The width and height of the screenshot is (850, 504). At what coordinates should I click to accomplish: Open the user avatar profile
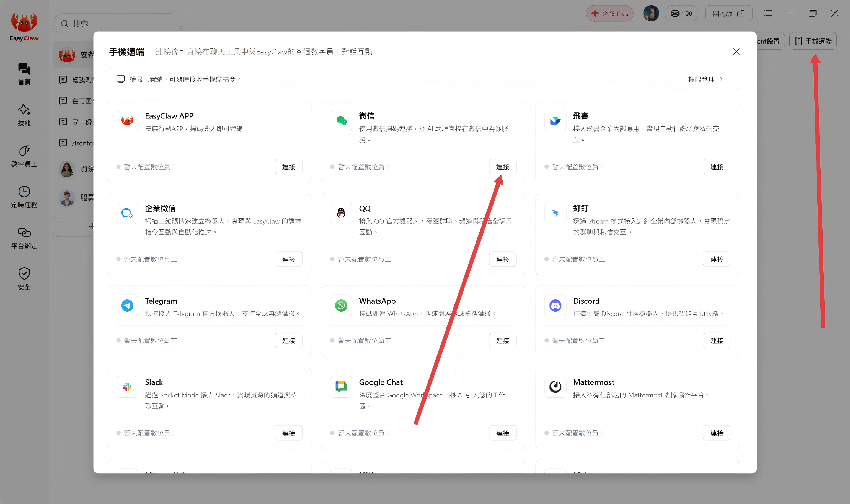651,14
